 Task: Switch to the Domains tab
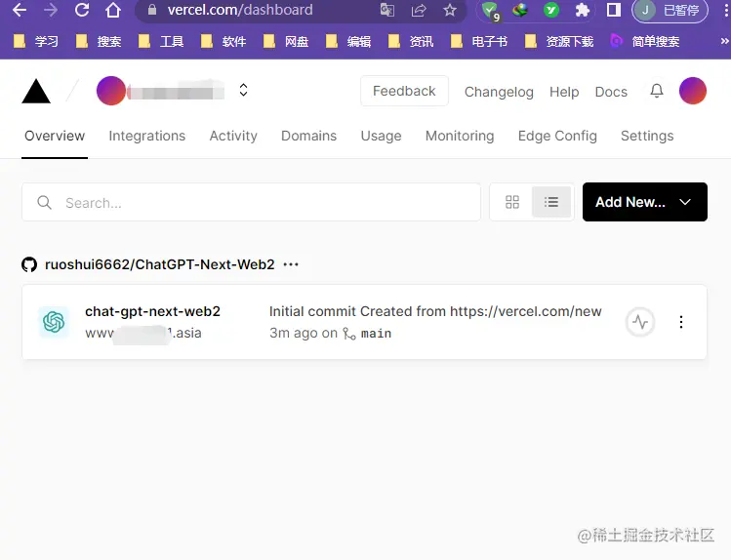(x=308, y=136)
